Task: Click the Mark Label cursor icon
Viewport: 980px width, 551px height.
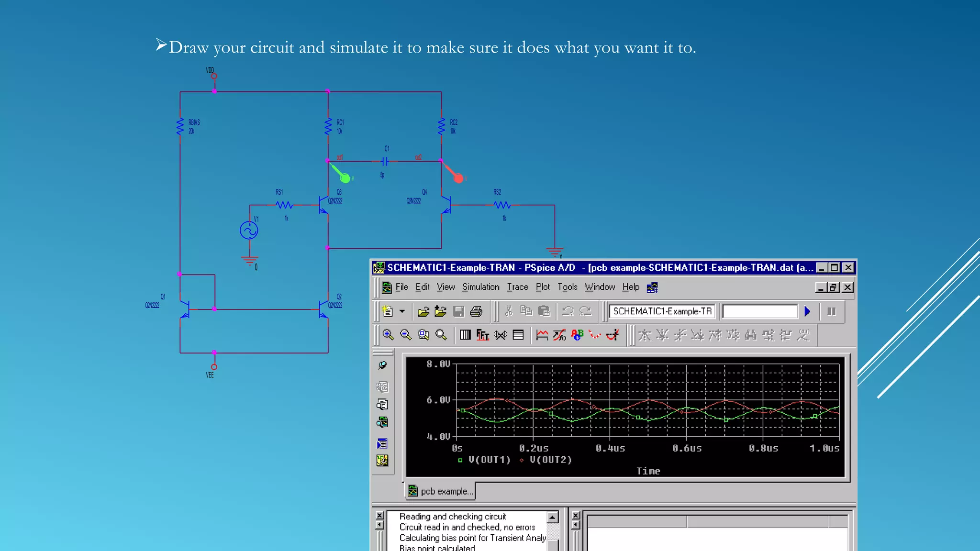Action: point(804,335)
